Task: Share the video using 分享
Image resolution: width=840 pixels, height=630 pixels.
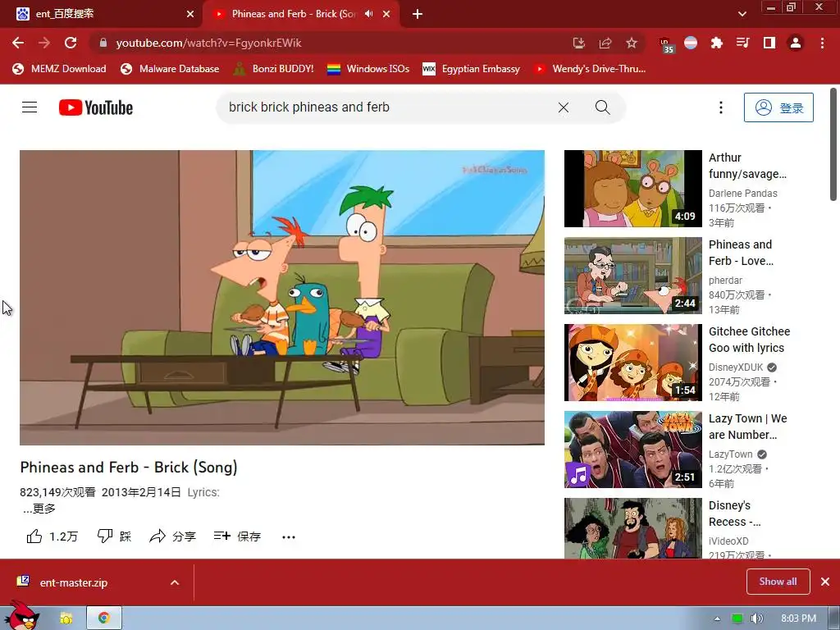Action: click(x=172, y=536)
